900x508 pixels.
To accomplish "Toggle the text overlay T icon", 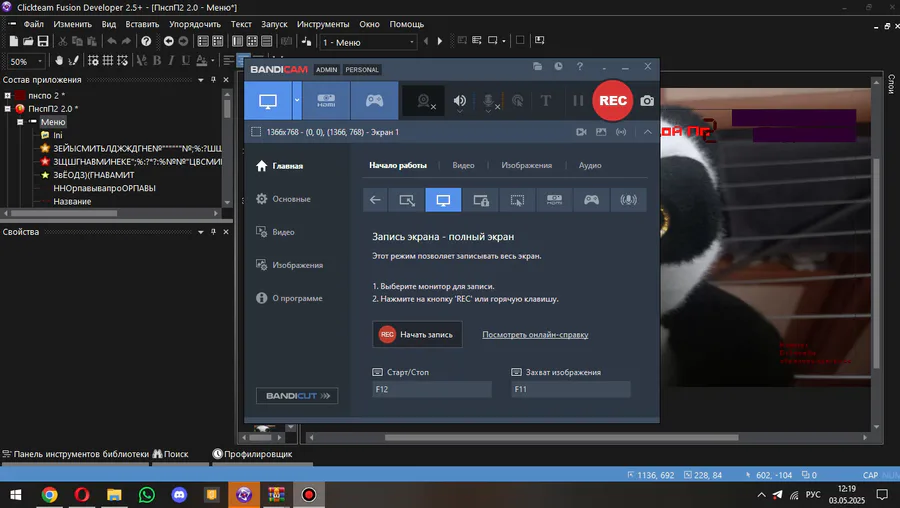I will [546, 101].
